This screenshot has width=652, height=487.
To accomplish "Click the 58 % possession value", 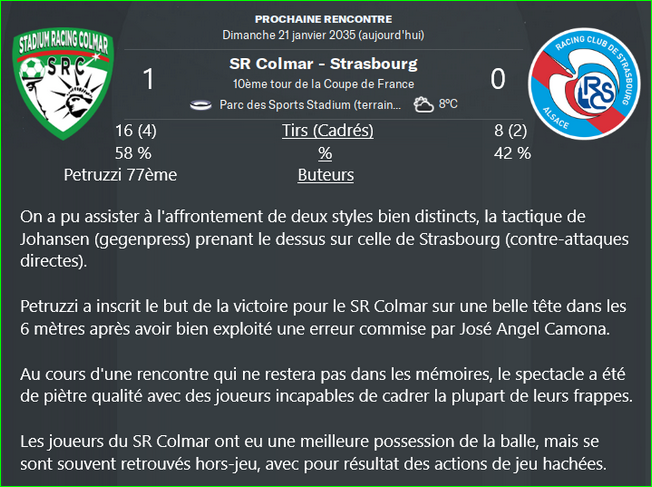I will (x=133, y=153).
